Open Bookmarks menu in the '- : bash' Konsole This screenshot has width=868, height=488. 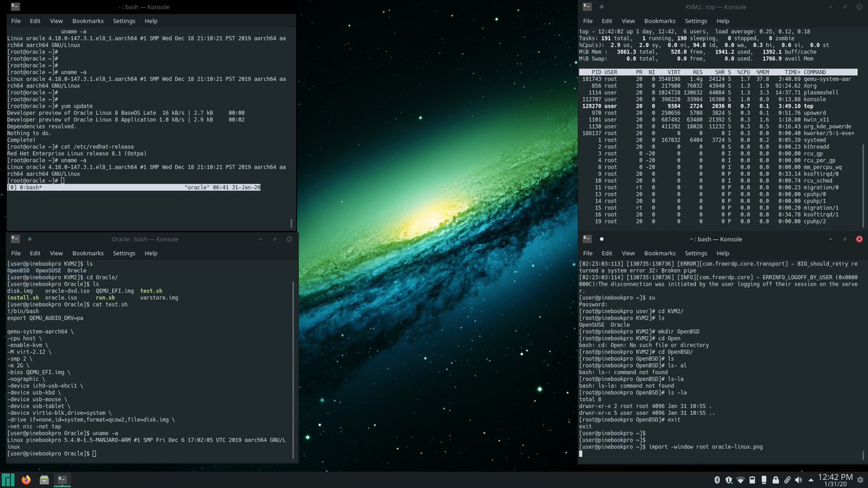coord(88,21)
